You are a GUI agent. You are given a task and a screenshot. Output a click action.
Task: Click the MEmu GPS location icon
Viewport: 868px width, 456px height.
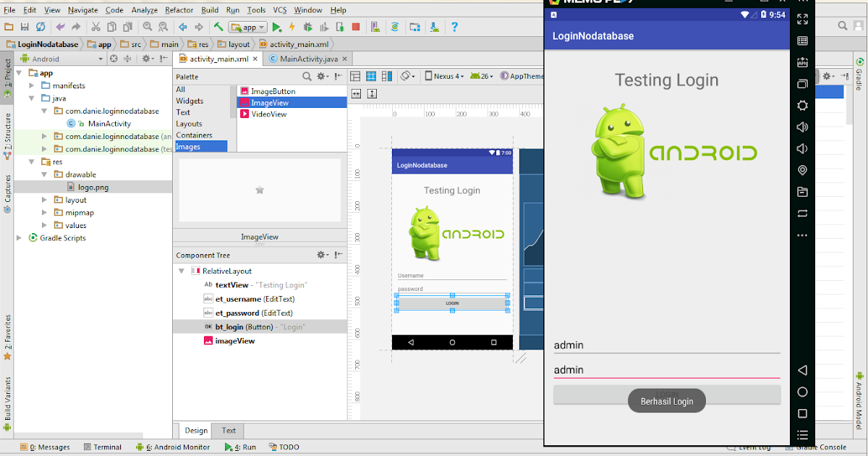(x=802, y=170)
